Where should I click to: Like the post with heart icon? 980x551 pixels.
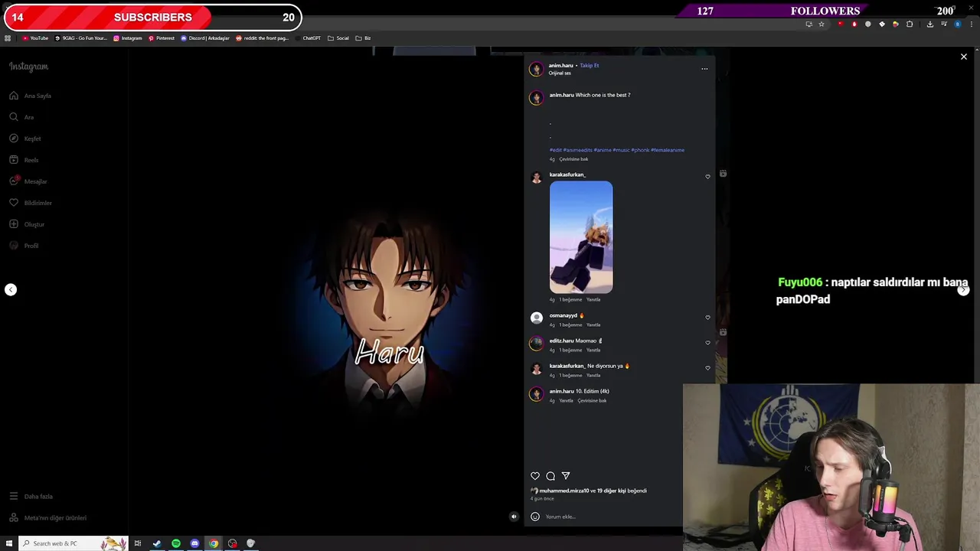point(535,476)
